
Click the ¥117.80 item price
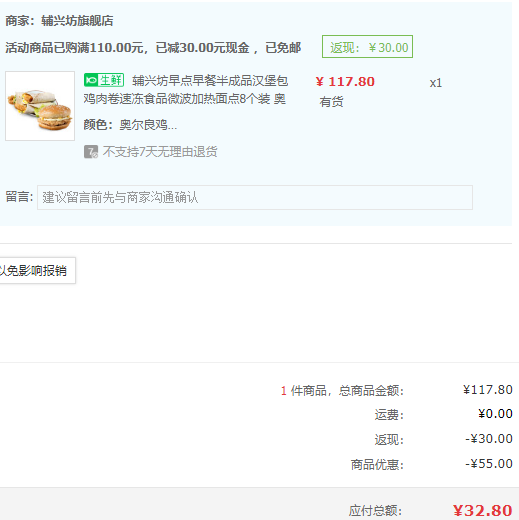click(x=345, y=82)
